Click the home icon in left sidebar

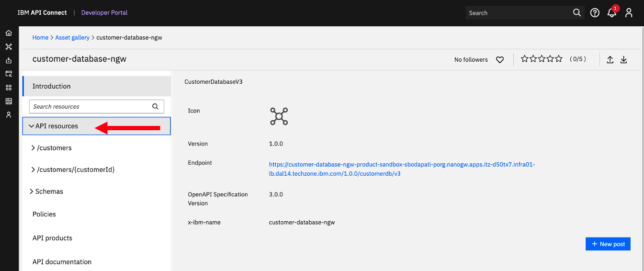click(x=9, y=33)
